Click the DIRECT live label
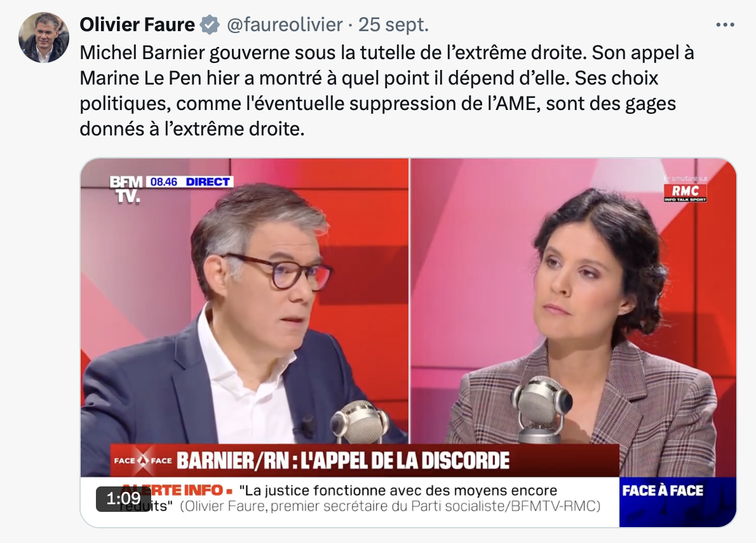 tap(207, 182)
